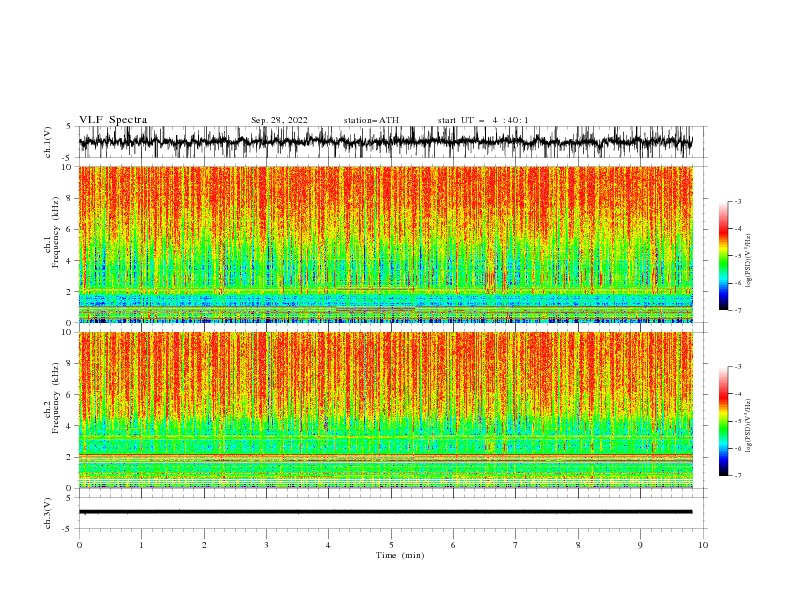Click inside the ch.2 spectrogram panel

click(386, 410)
